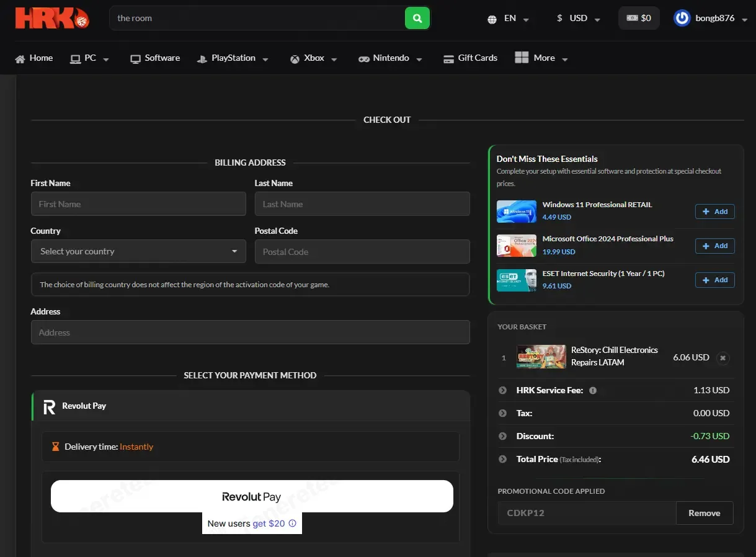Click the green search magnifier button
Screen dimensions: 756x557
click(417, 18)
